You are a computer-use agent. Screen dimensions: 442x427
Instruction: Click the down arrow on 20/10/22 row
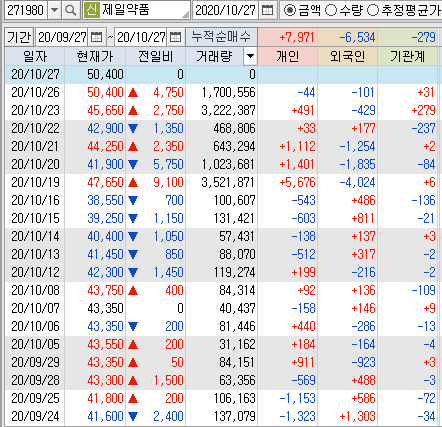click(133, 128)
